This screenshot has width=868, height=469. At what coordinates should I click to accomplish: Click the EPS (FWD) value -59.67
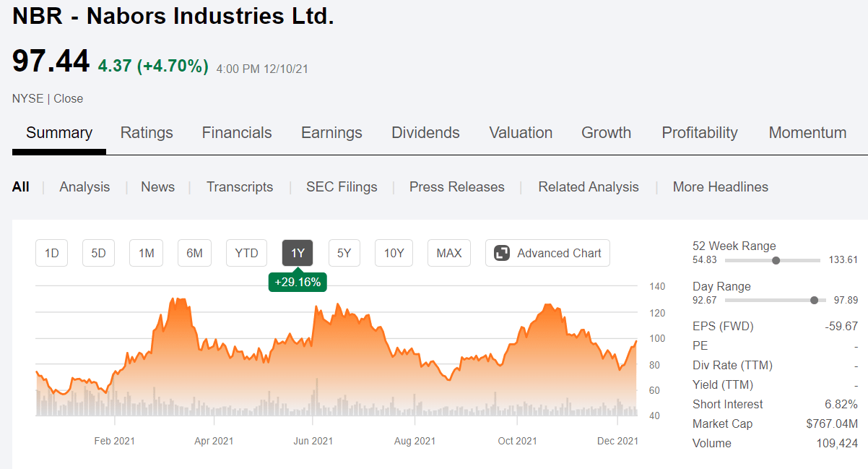point(841,326)
